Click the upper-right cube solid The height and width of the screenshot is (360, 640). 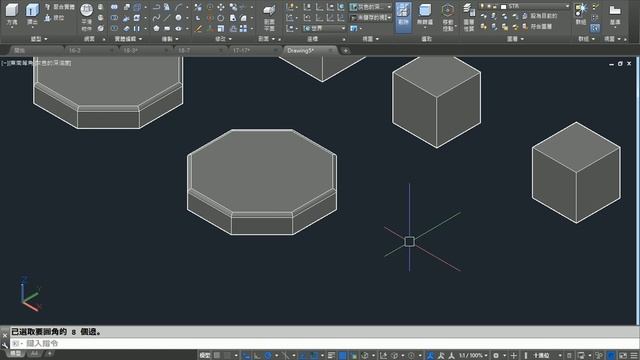point(436,102)
